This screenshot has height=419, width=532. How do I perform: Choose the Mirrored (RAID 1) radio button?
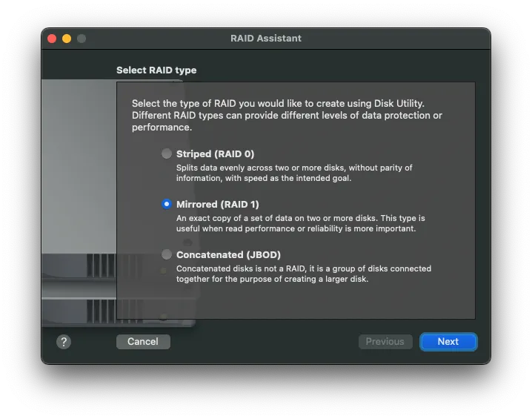167,204
